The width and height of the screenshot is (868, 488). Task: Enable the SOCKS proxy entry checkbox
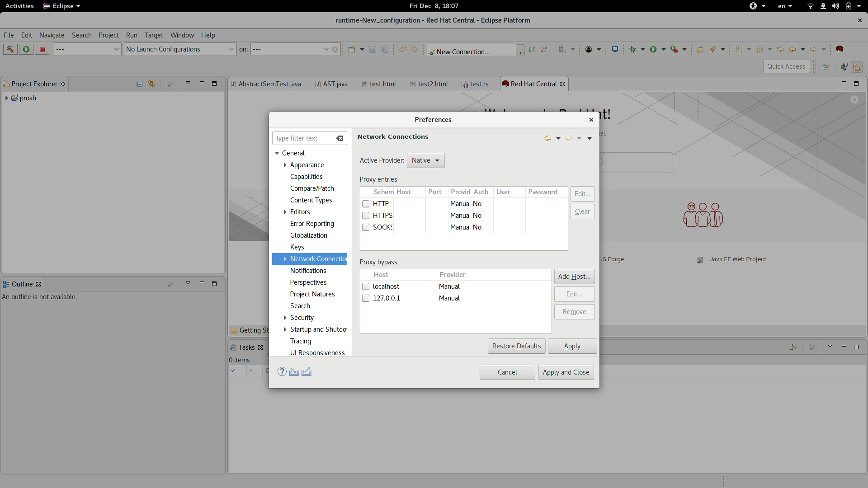366,227
